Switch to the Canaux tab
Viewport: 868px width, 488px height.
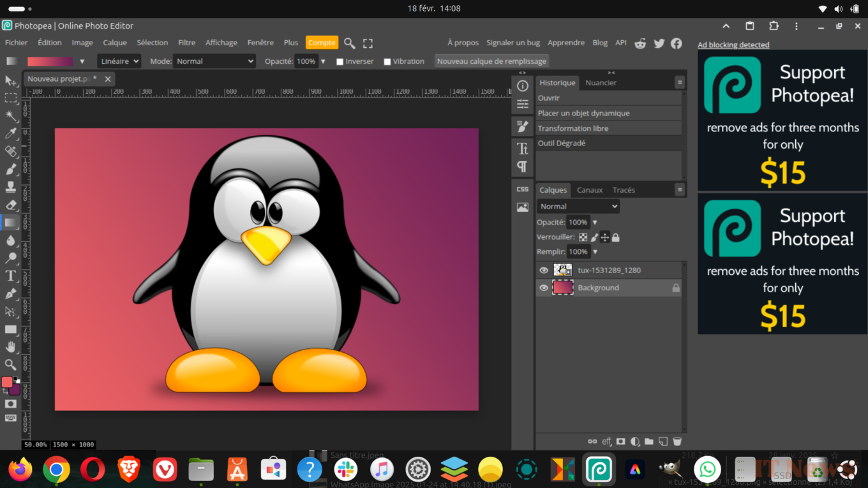pyautogui.click(x=590, y=190)
